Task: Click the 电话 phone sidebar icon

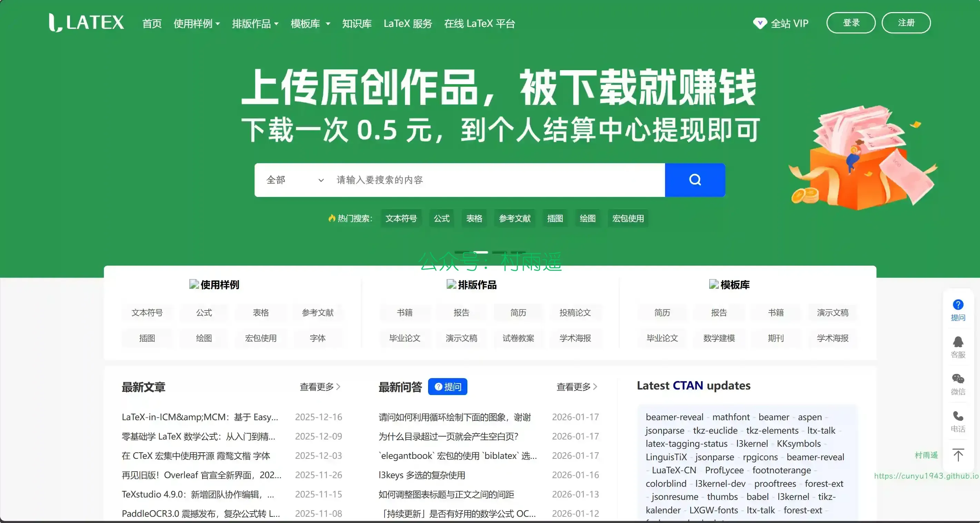Action: [x=958, y=416]
